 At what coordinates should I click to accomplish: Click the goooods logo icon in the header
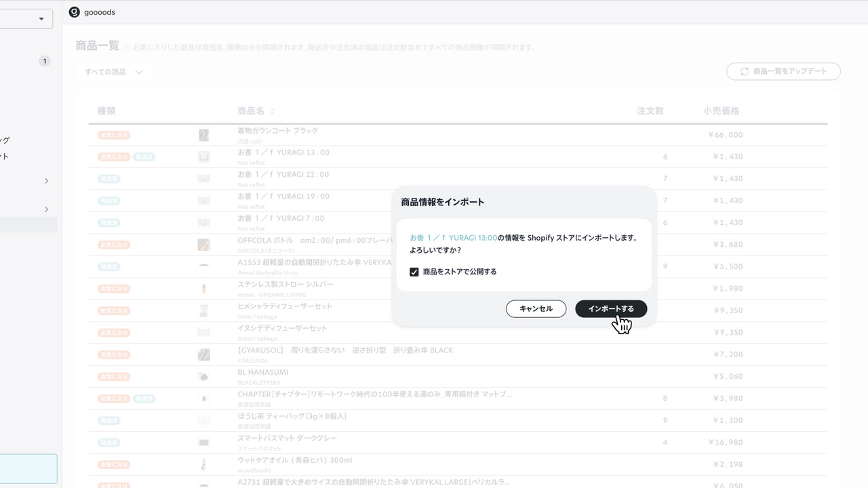click(75, 12)
